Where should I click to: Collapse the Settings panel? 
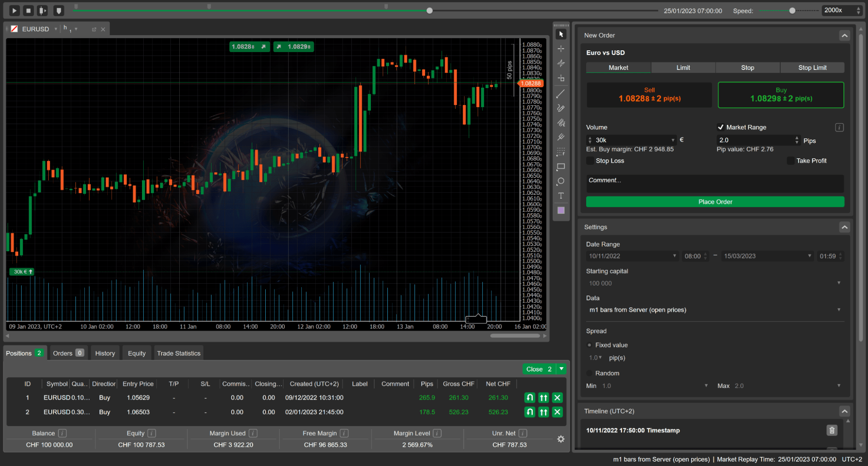845,227
